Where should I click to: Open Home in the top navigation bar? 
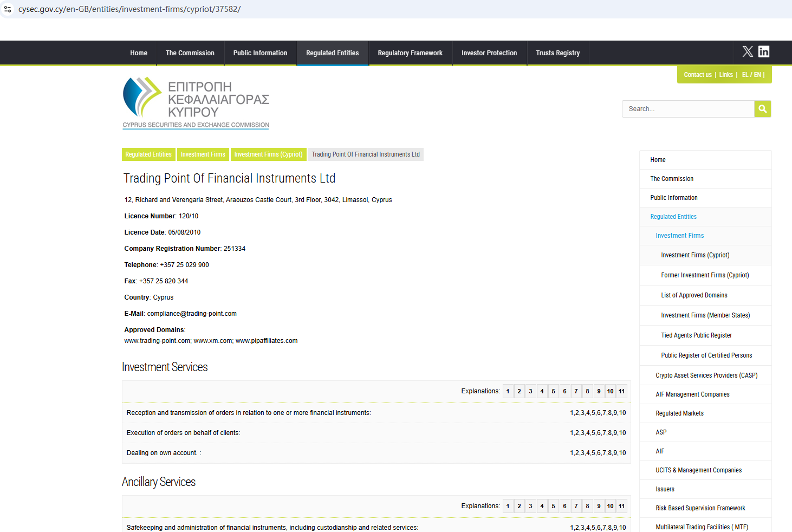[139, 53]
